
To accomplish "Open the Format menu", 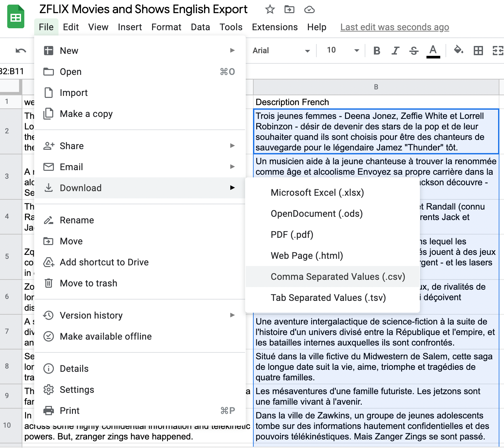I will click(166, 27).
